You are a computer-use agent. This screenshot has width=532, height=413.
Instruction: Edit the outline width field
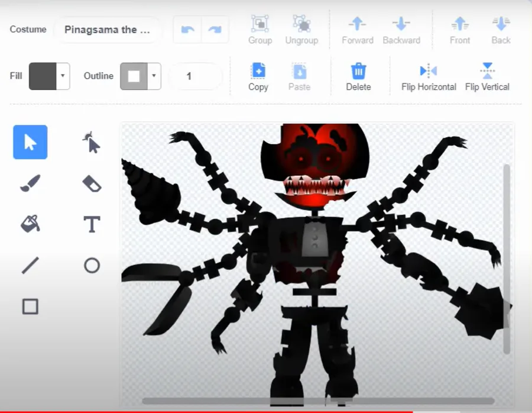[x=194, y=76]
